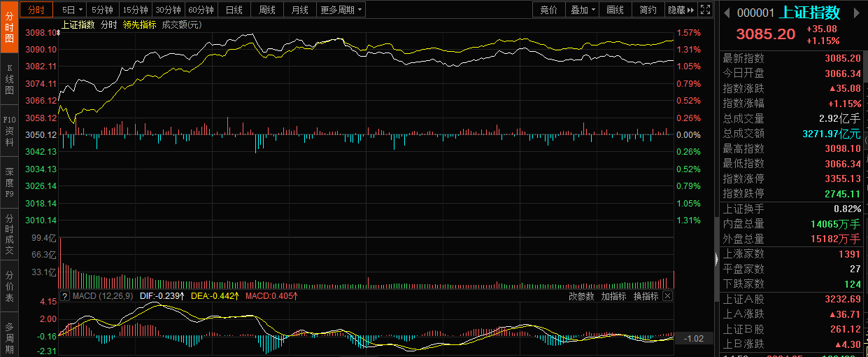Open F10资料 in left sidebar
The height and width of the screenshot is (357, 868).
click(9, 131)
